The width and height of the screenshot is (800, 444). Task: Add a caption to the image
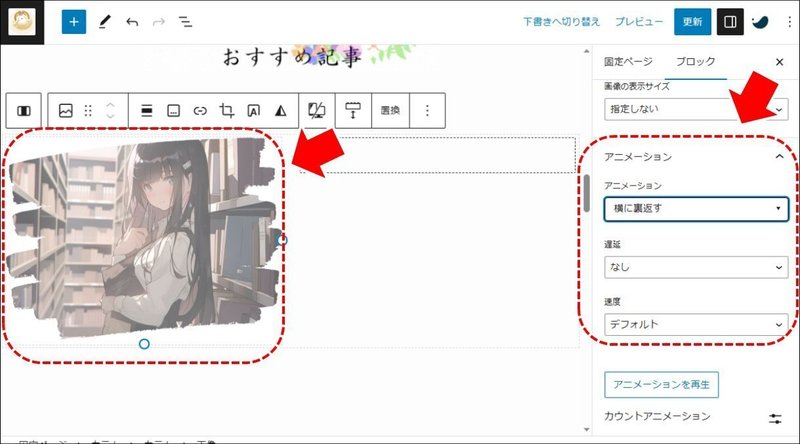coord(173,111)
